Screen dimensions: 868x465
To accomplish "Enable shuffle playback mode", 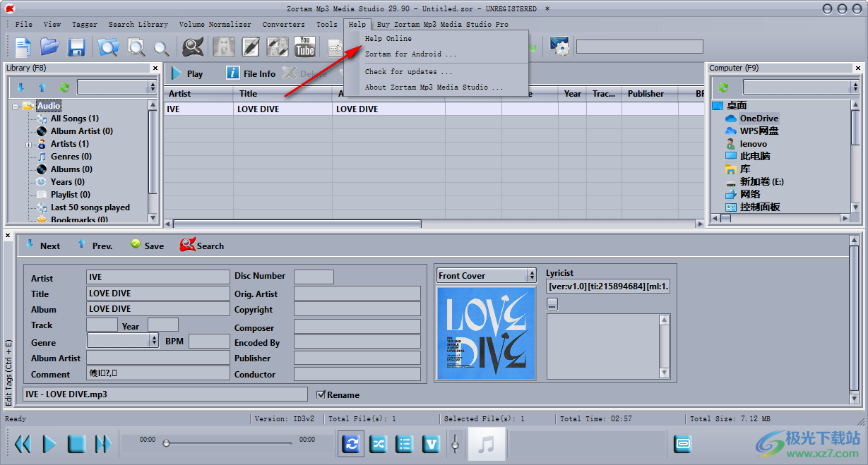I will point(378,445).
